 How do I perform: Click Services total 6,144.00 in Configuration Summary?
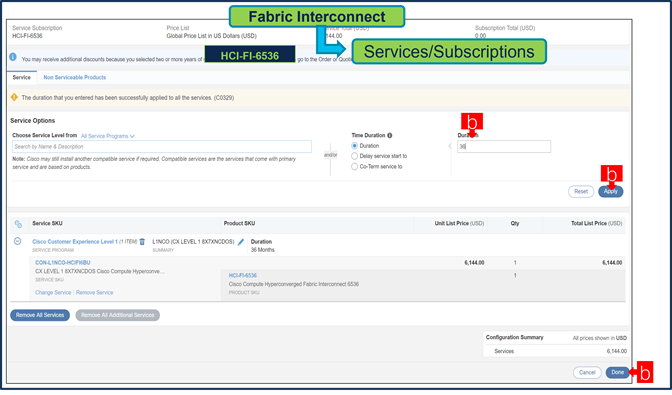pyautogui.click(x=616, y=351)
